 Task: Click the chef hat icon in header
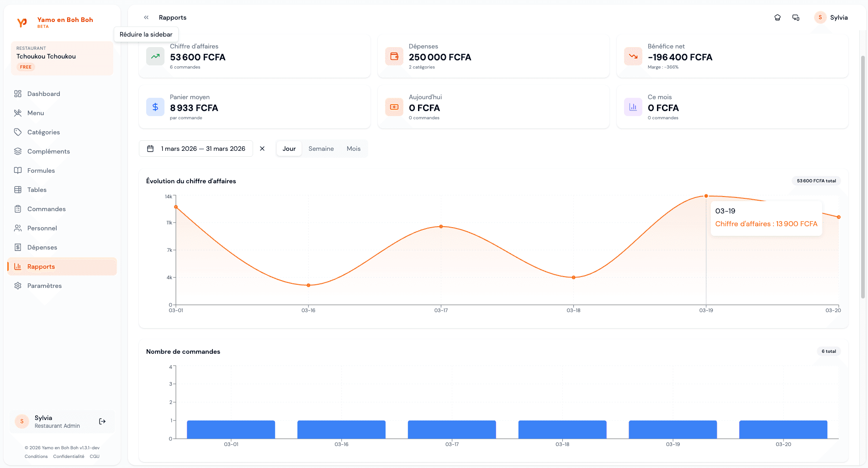[x=778, y=17]
